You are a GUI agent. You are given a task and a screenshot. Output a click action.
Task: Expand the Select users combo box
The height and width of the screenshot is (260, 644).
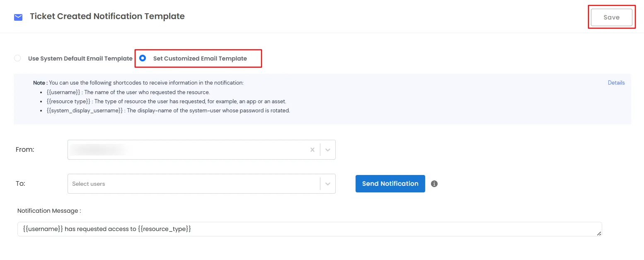(327, 183)
